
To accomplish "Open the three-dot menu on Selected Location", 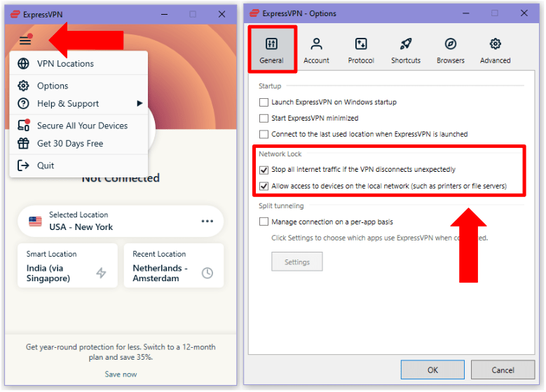I will coord(207,222).
